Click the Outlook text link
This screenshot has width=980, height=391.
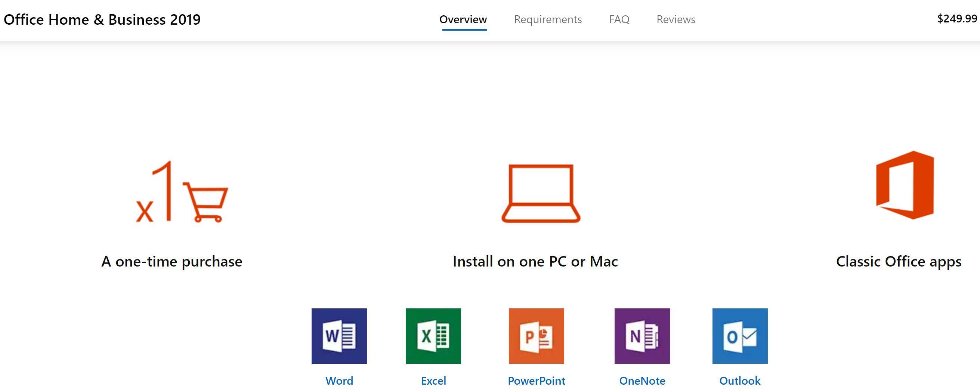(x=739, y=381)
